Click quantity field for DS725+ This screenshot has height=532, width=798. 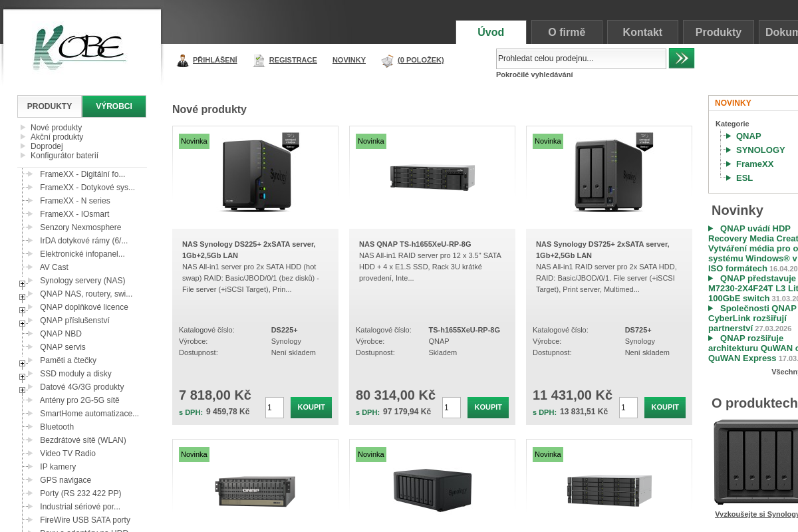tap(628, 408)
